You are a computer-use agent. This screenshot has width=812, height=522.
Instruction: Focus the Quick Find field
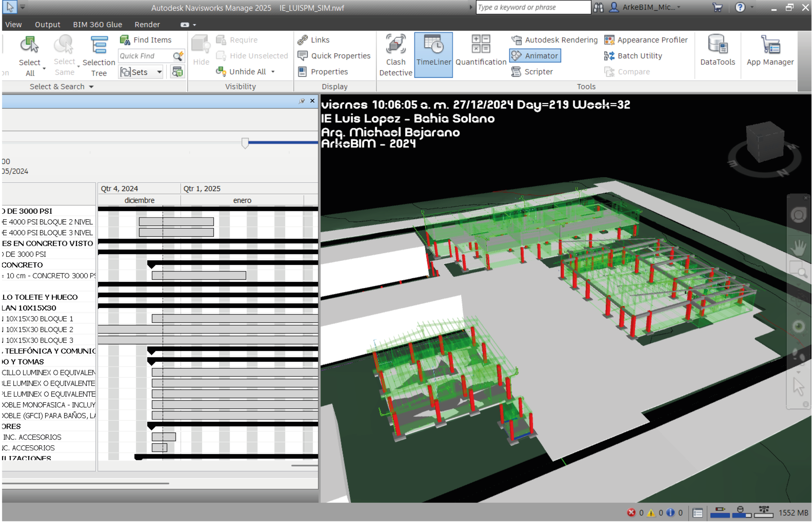point(146,56)
